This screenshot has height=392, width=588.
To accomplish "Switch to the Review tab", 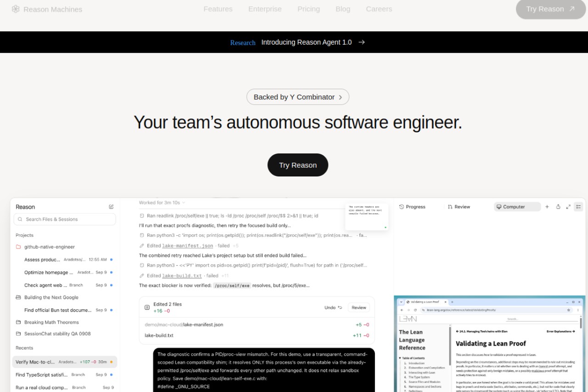I will click(459, 207).
